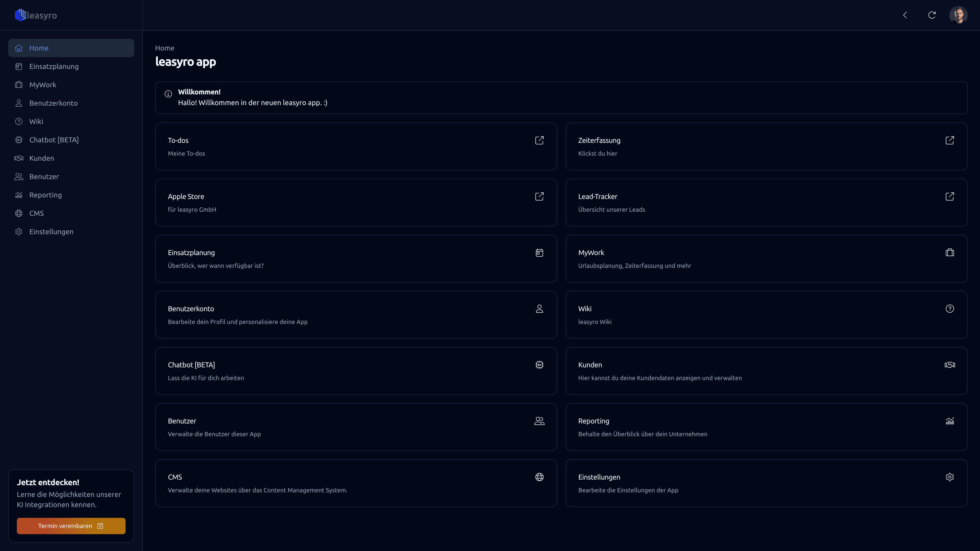Open Chatbot [BETA] sidebar item
980x551 pixels.
(54, 140)
